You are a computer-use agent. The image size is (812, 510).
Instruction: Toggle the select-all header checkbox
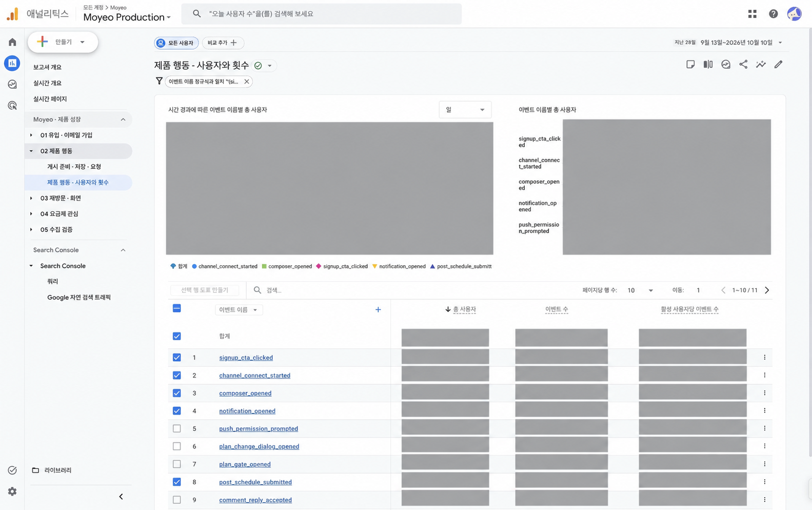[177, 308]
